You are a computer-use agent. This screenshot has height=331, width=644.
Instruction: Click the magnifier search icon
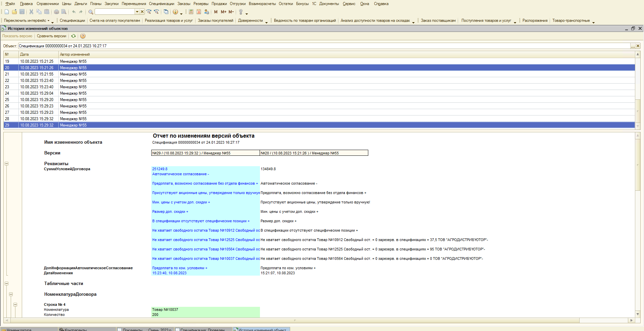click(91, 12)
